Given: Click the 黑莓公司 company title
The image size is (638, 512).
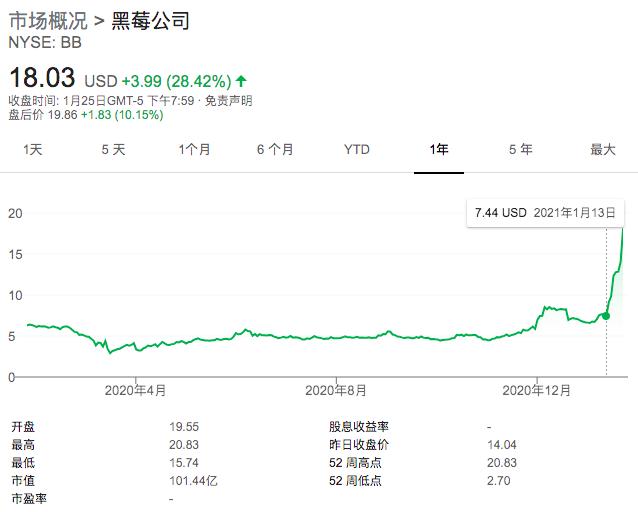Looking at the screenshot, I should (151, 20).
